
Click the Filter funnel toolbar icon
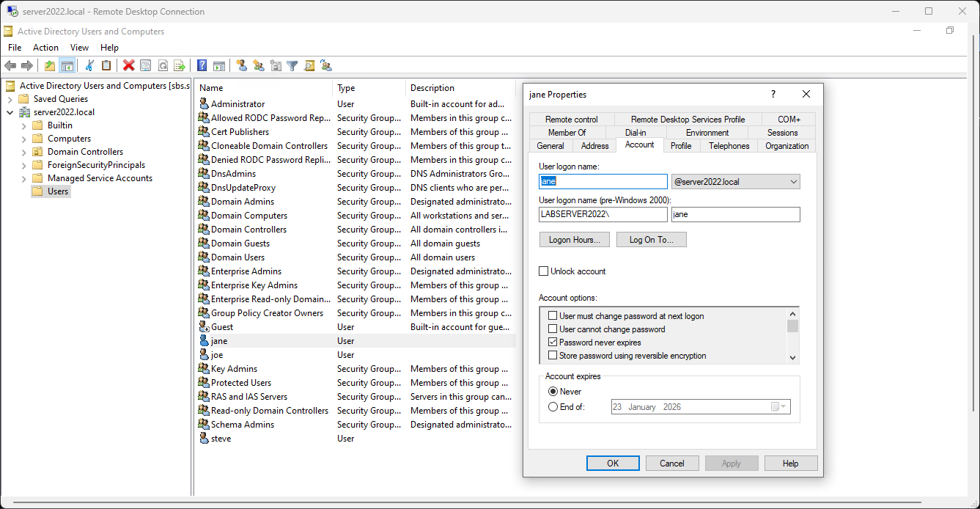point(292,65)
